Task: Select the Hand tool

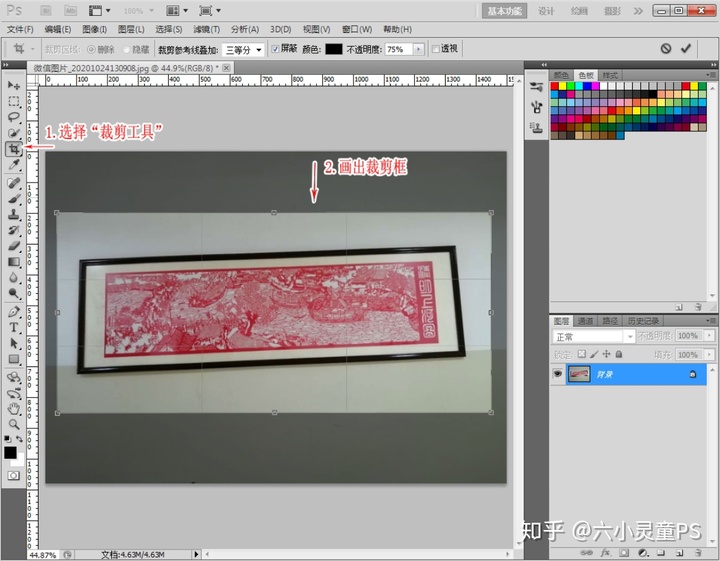Action: [14, 408]
